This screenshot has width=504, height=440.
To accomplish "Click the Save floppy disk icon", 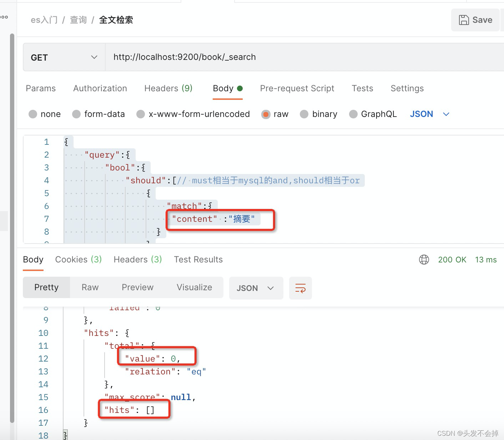I will 464,20.
